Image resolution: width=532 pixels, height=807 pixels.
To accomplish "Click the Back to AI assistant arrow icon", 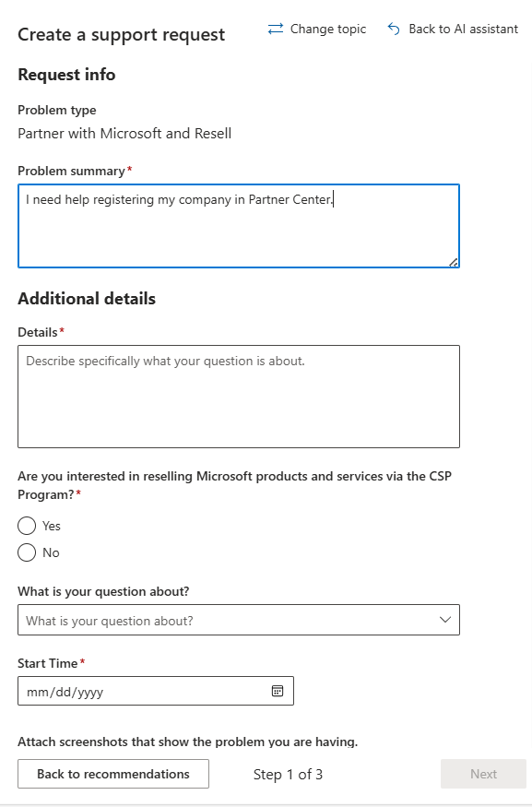I will click(394, 29).
